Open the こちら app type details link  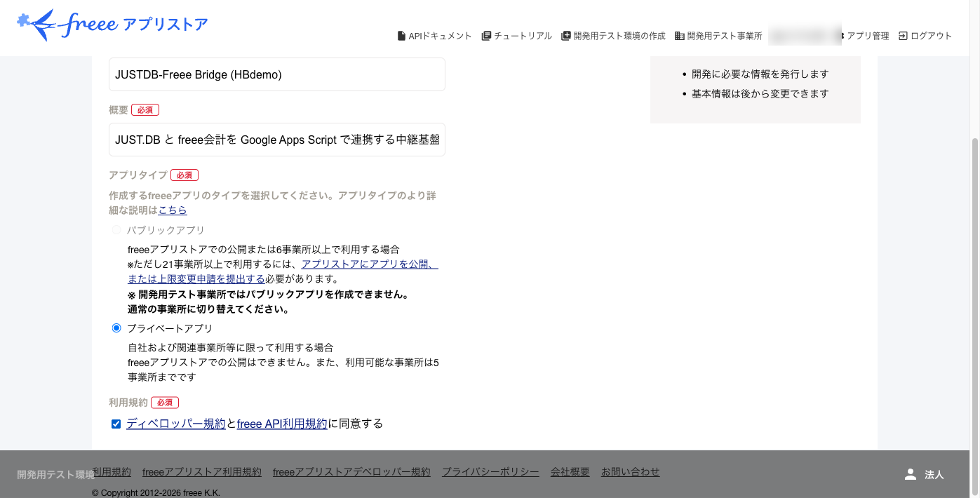[x=173, y=210]
